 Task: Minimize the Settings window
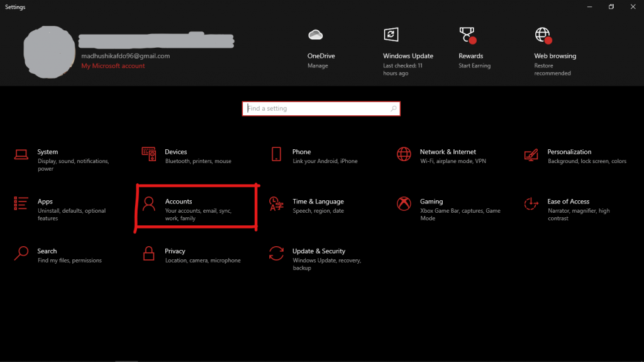589,6
